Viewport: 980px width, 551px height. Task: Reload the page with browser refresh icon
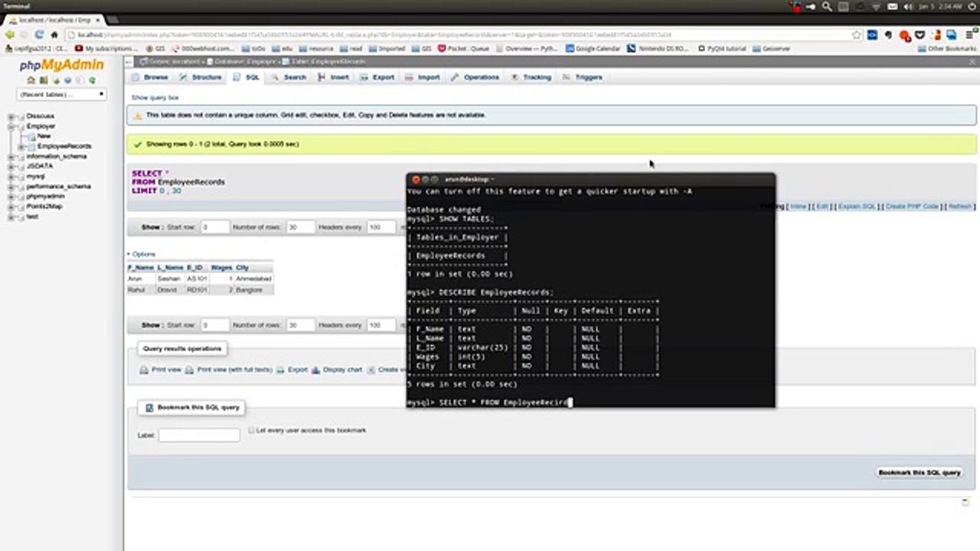[x=39, y=34]
